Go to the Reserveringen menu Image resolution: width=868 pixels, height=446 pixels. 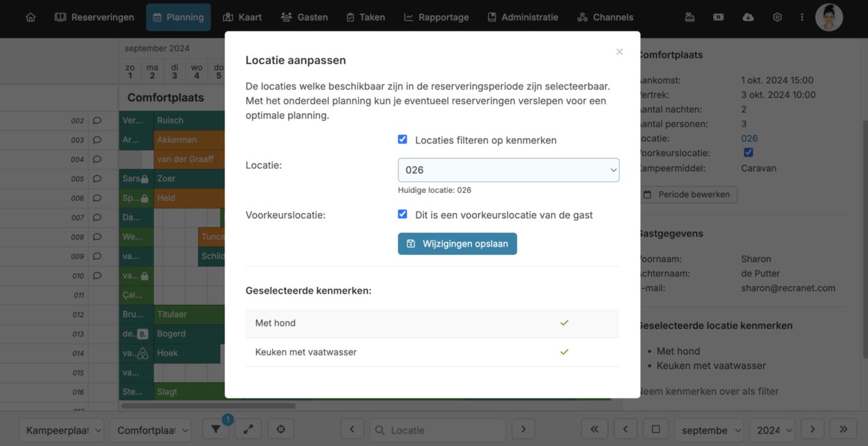tap(95, 17)
